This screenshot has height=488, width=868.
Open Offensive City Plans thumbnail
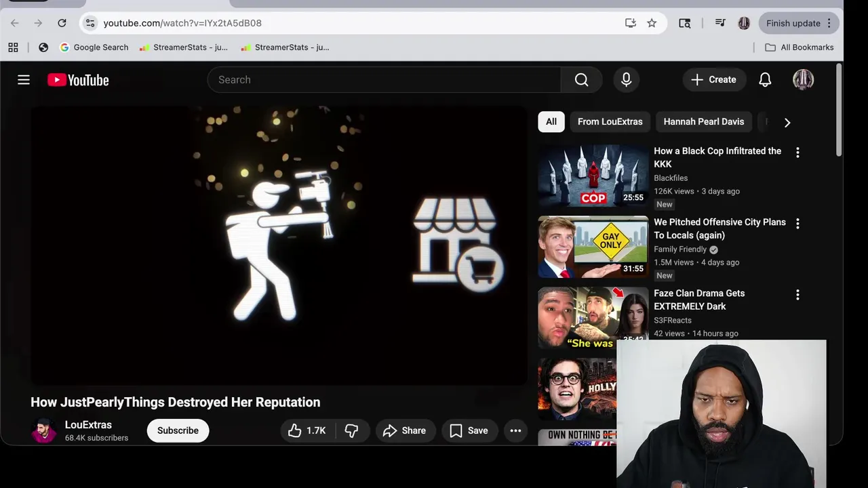tap(593, 247)
